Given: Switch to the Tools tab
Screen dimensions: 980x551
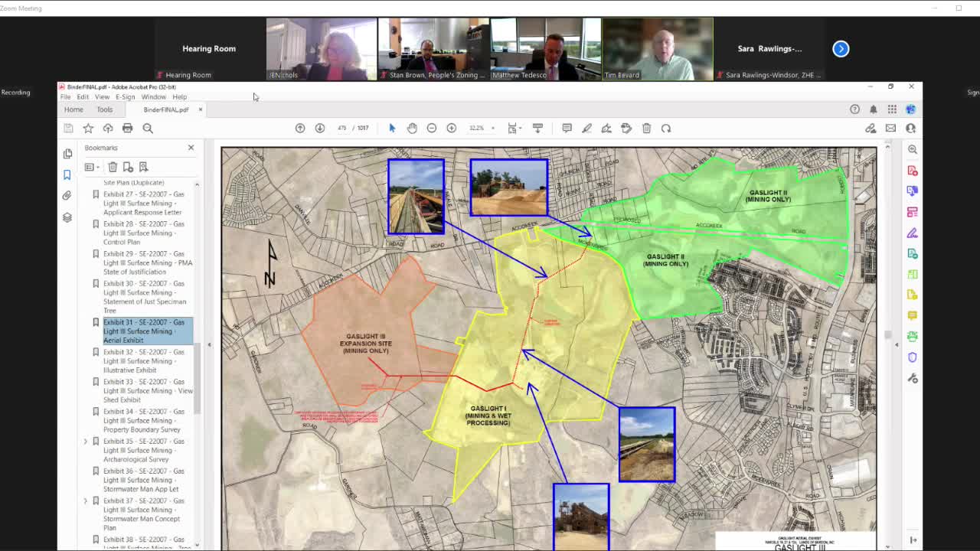Looking at the screenshot, I should pos(104,110).
